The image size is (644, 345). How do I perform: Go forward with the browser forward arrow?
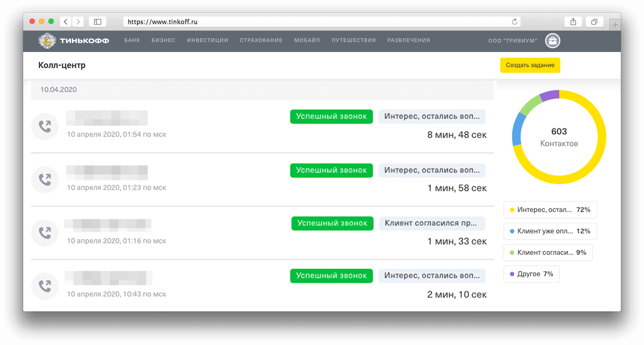tap(78, 21)
